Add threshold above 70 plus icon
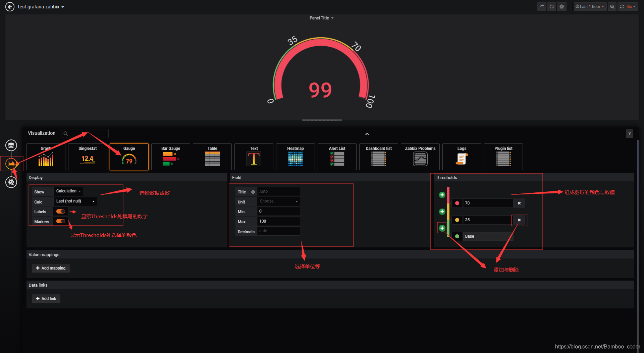 442,195
